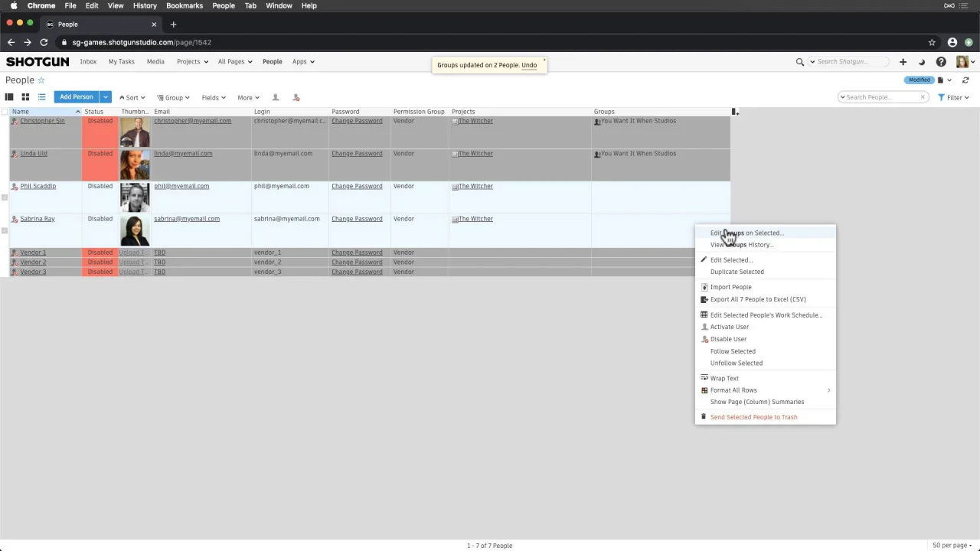Toggle checkbox for Sabrina Ray row
The image size is (980, 551).
(x=5, y=230)
